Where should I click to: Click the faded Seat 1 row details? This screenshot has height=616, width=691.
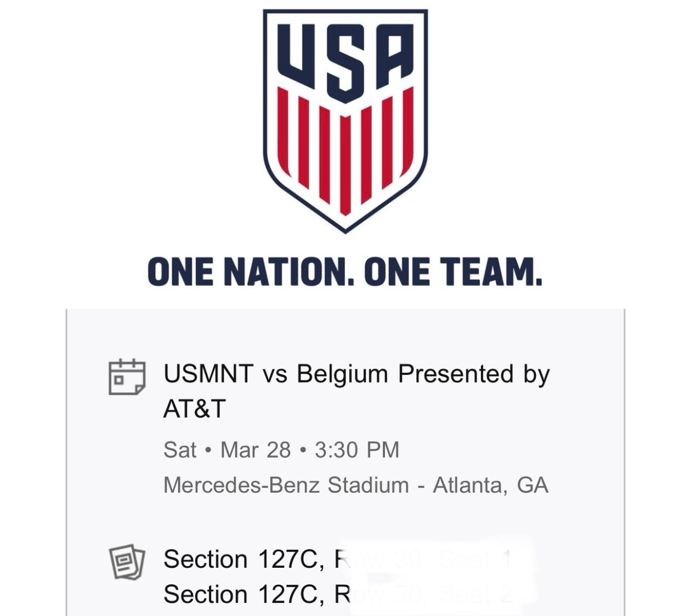[433, 560]
